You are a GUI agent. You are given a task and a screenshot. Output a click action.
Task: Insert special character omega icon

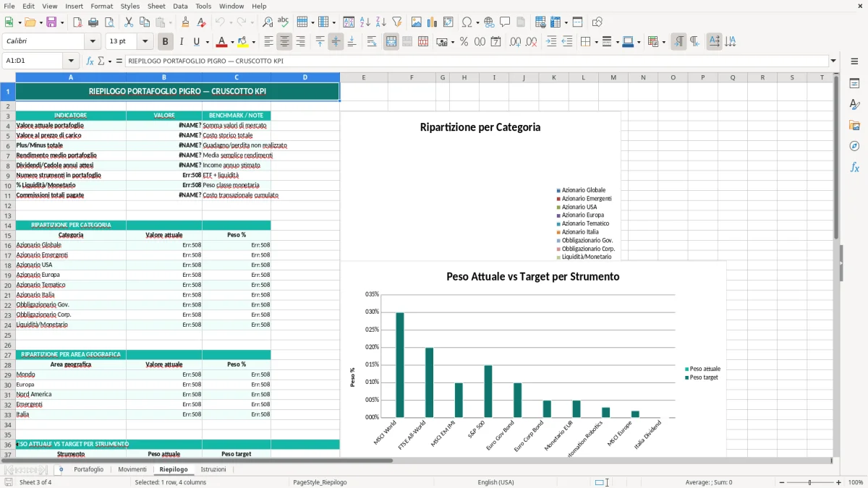tap(467, 22)
